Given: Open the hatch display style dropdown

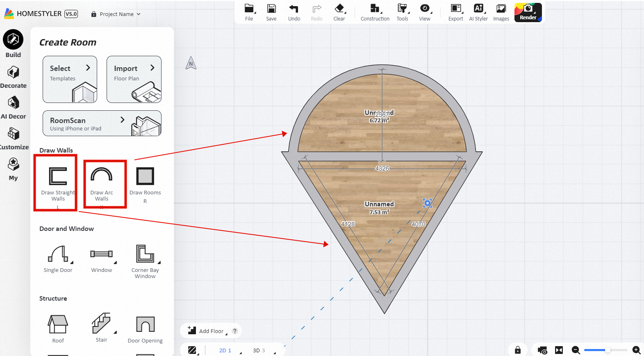Looking at the screenshot, I should (x=193, y=350).
